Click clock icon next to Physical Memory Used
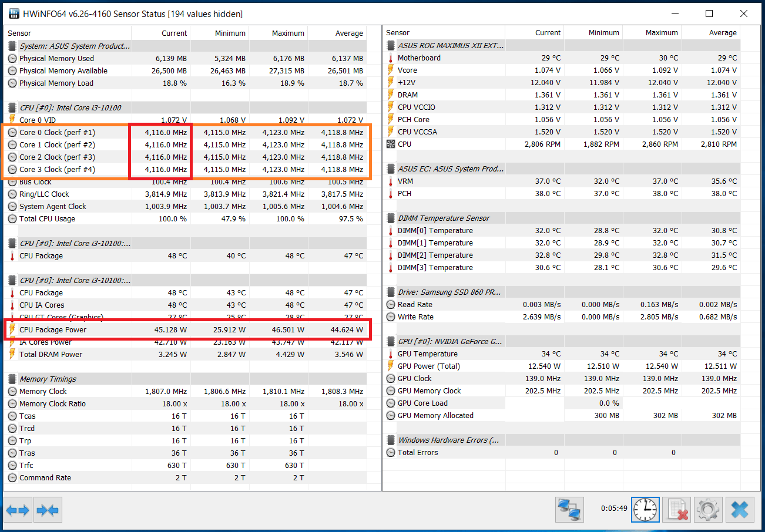This screenshot has width=765, height=532. (x=12, y=59)
